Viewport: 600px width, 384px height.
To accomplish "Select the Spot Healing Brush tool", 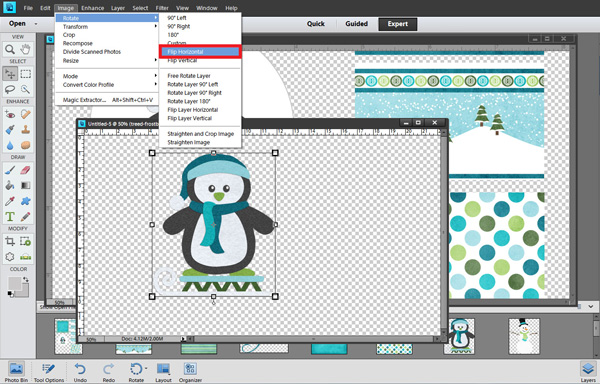I will click(26, 114).
